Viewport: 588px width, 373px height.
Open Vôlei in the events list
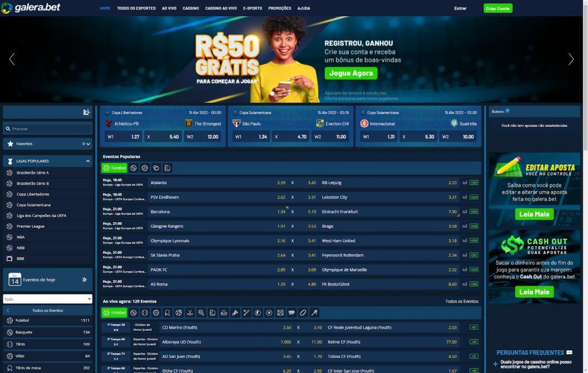click(x=48, y=356)
